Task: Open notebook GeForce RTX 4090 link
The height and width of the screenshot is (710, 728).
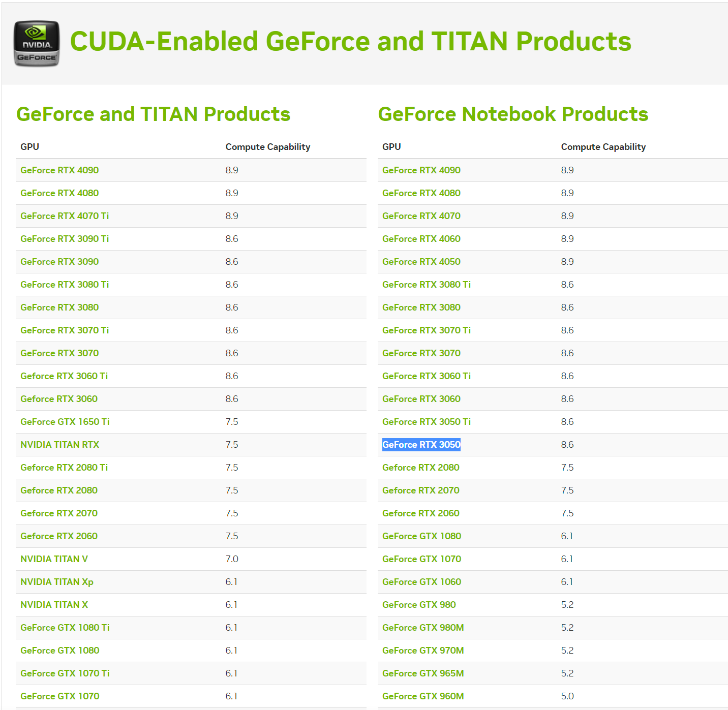Action: tap(421, 170)
